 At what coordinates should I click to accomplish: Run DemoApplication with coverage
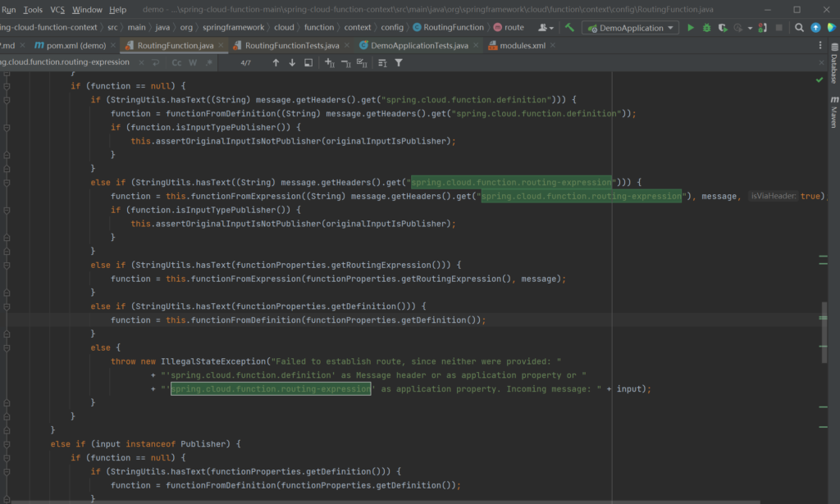[x=723, y=28]
